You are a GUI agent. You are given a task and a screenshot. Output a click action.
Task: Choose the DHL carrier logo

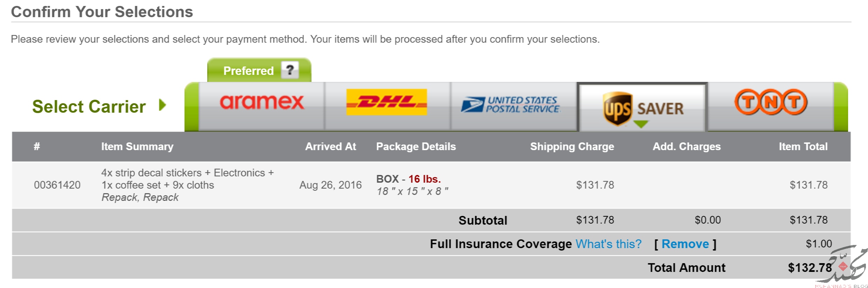coord(387,102)
